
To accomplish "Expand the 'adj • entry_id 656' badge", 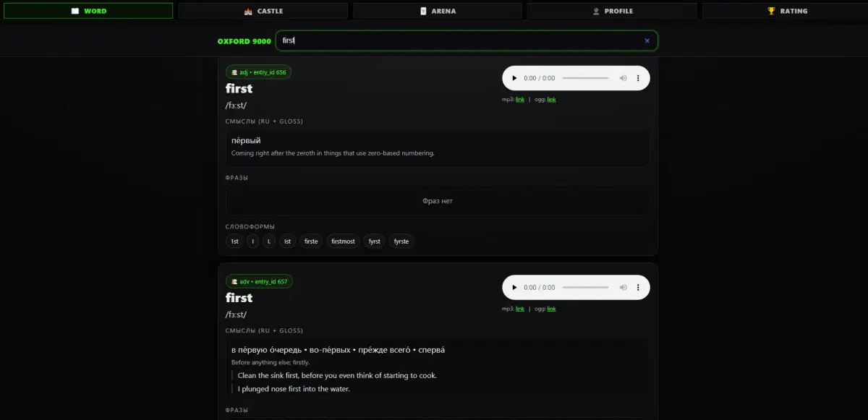I will coord(258,72).
